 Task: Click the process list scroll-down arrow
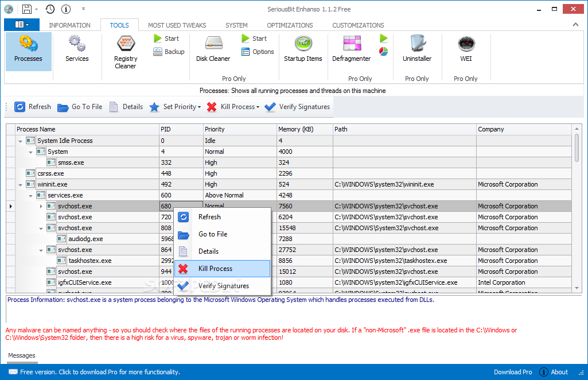click(x=577, y=288)
